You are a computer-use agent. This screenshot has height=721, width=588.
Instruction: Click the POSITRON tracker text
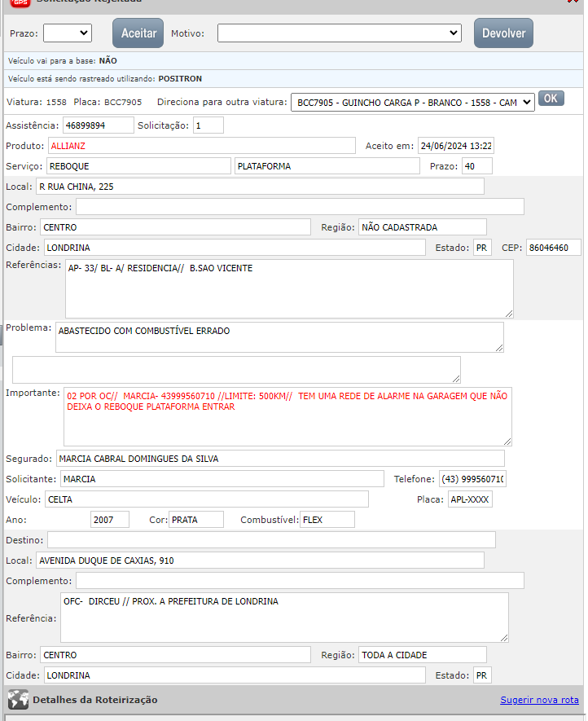tap(180, 79)
